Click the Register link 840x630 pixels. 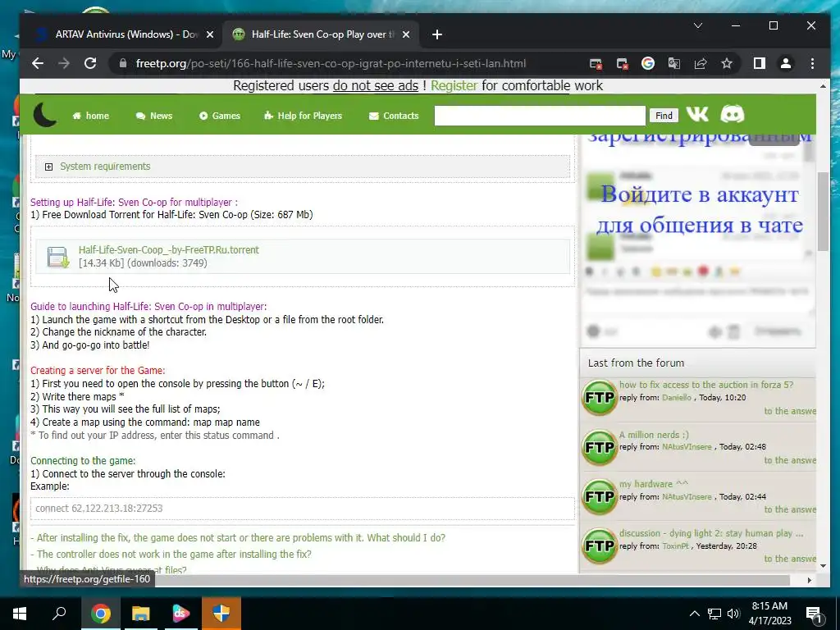click(x=454, y=85)
